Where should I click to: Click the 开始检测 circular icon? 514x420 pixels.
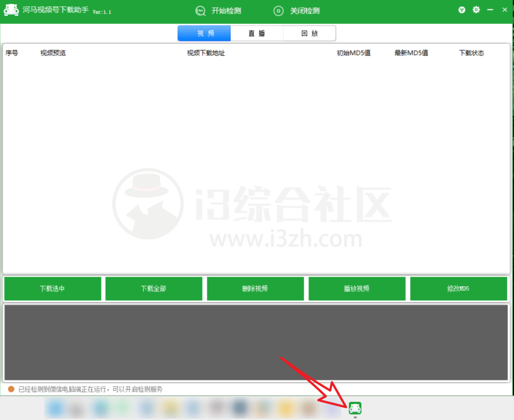200,11
